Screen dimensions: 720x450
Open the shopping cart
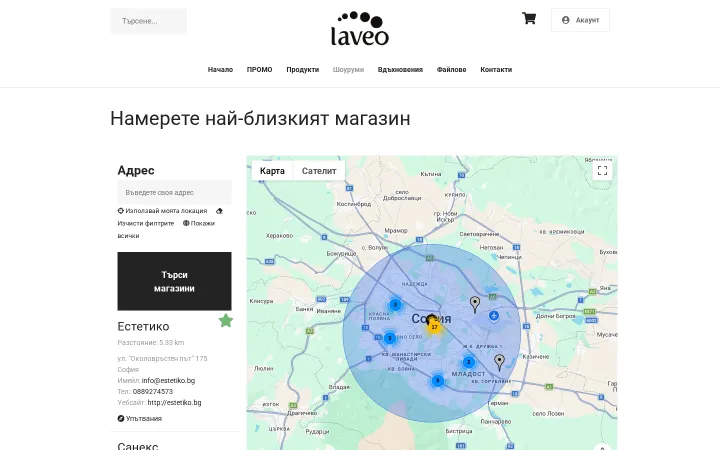coord(529,18)
